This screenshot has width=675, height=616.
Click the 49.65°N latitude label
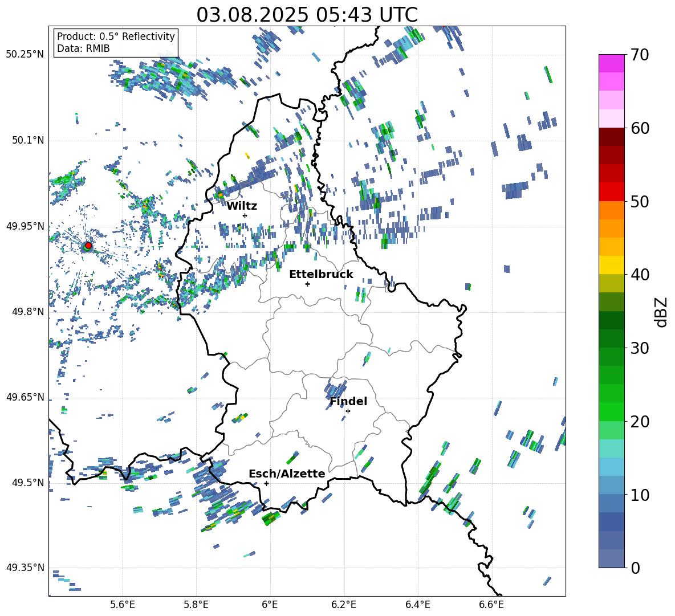coord(25,397)
